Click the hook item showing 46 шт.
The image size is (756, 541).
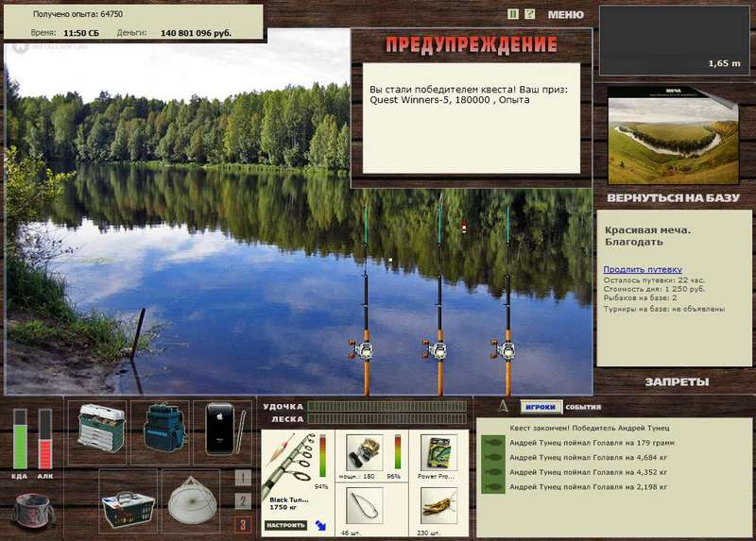365,506
